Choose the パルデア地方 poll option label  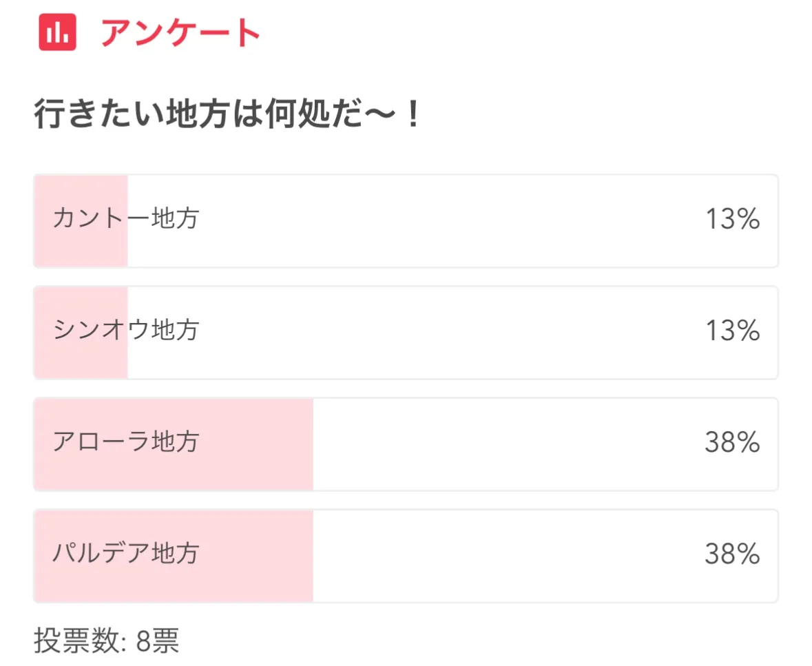click(126, 554)
